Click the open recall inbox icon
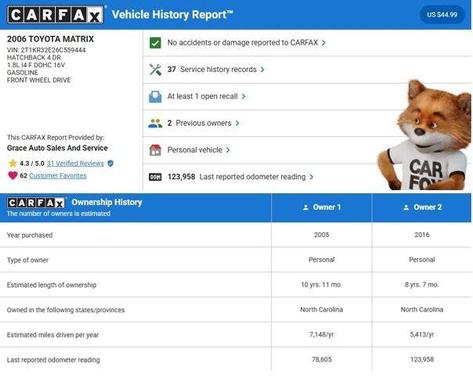Viewport: 473px width, 378px height. 155,97
